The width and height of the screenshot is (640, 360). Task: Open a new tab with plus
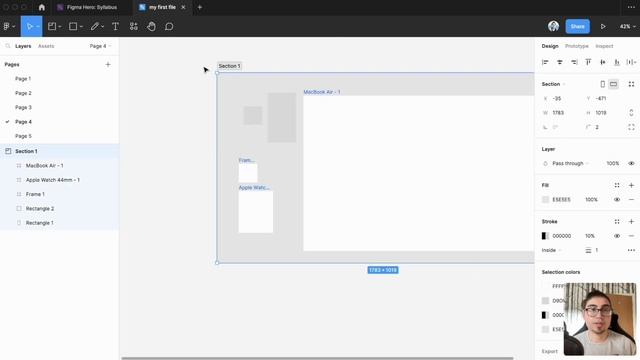[200, 7]
